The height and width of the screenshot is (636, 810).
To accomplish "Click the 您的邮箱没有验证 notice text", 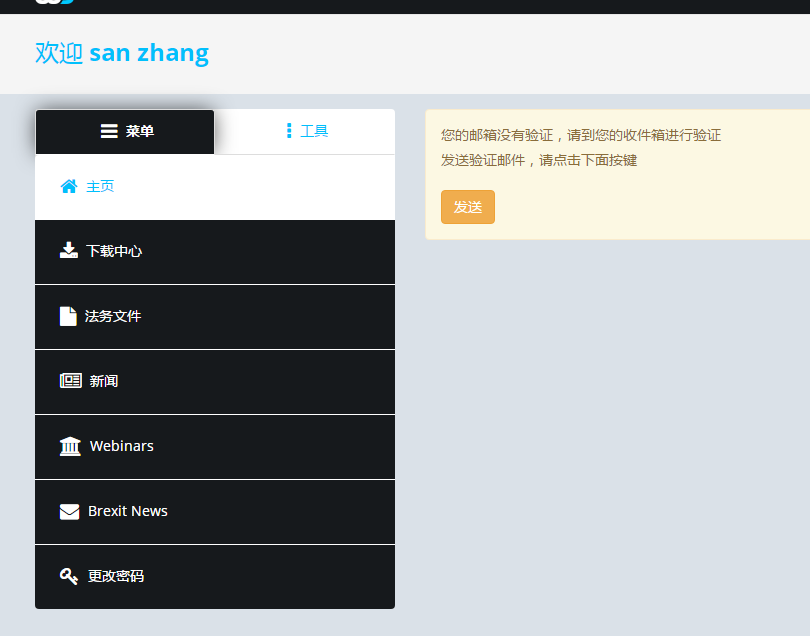I will pos(581,135).
